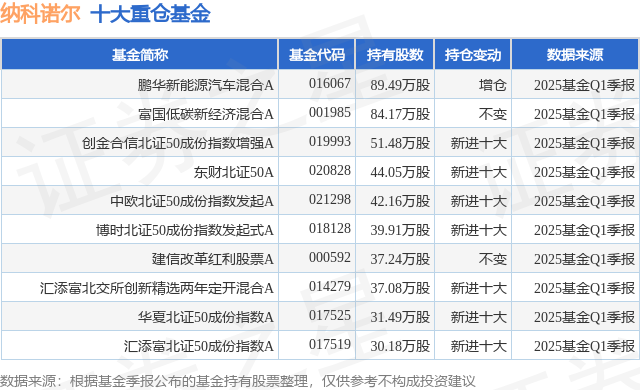Select 东财北证50A fund name
The height and width of the screenshot is (390, 640).
(233, 172)
